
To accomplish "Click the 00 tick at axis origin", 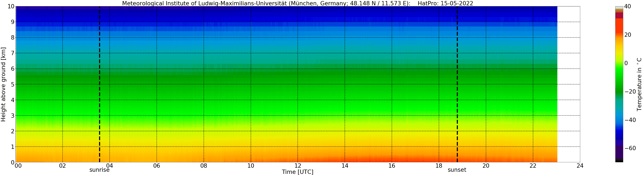I will [18, 166].
